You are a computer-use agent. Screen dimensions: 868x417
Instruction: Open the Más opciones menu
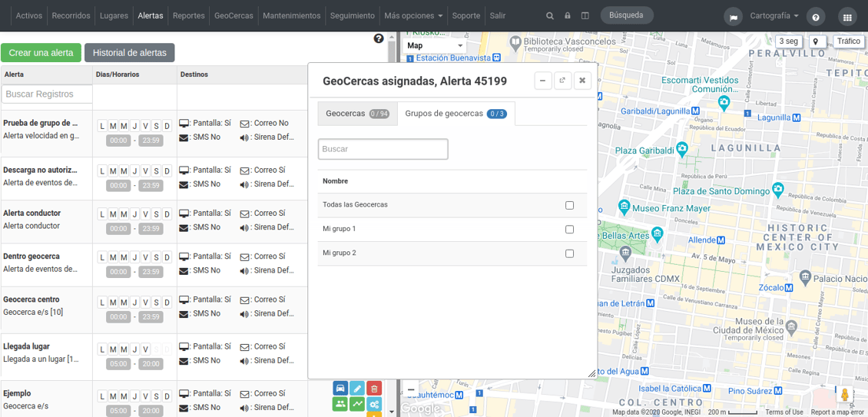(x=413, y=16)
